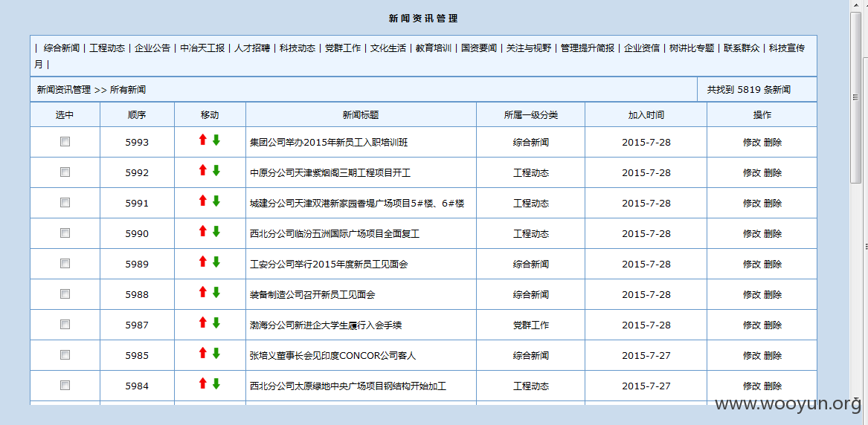Edit row 5985 via 修改

(x=752, y=355)
